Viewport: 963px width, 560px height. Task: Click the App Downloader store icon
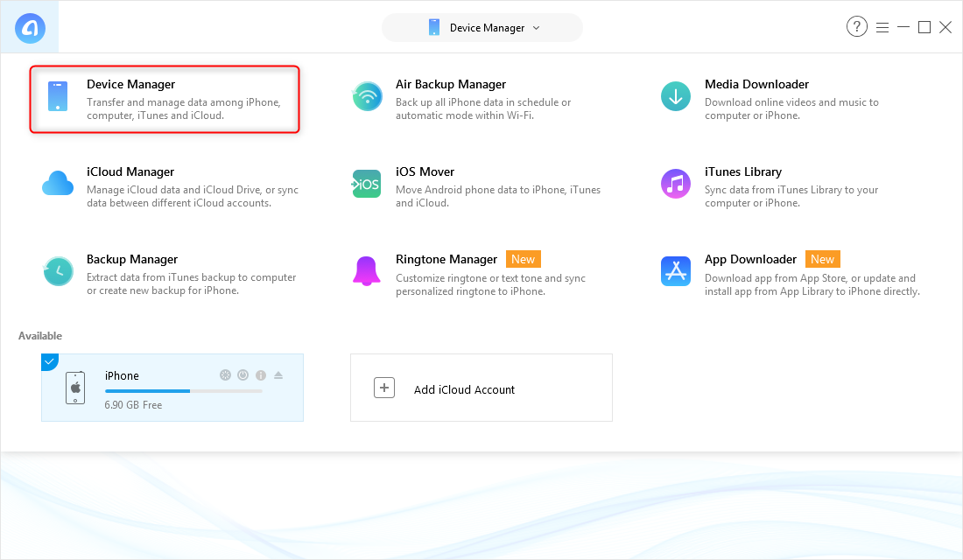click(676, 271)
